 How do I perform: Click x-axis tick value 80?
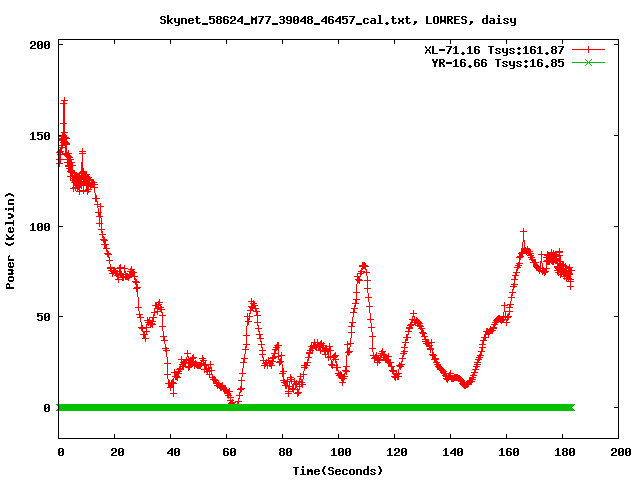(285, 452)
